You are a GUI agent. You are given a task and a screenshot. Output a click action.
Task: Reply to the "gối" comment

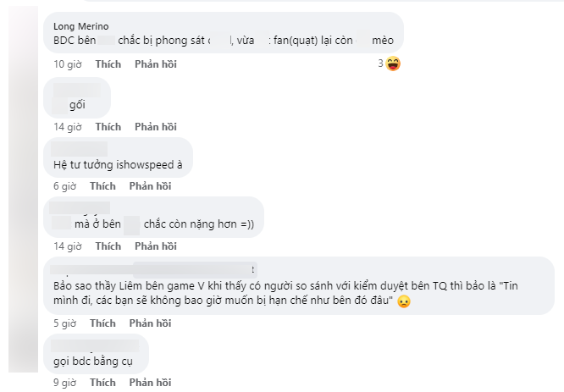click(x=156, y=127)
